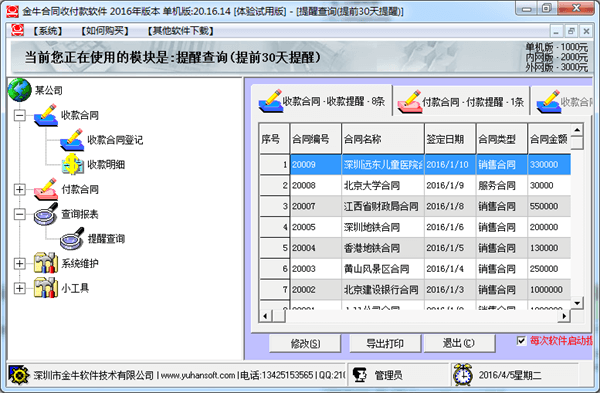The image size is (600, 393).
Task: Click the horizontal scroll-right arrow
Action: tap(564, 316)
